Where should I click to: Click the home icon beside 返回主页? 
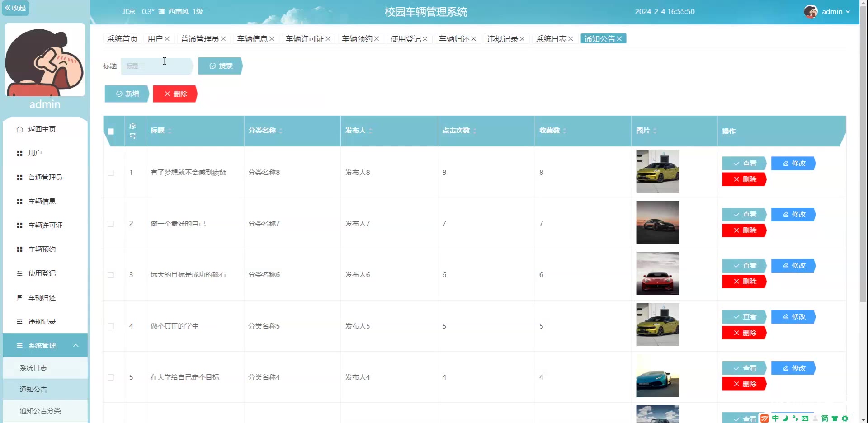[x=19, y=129]
